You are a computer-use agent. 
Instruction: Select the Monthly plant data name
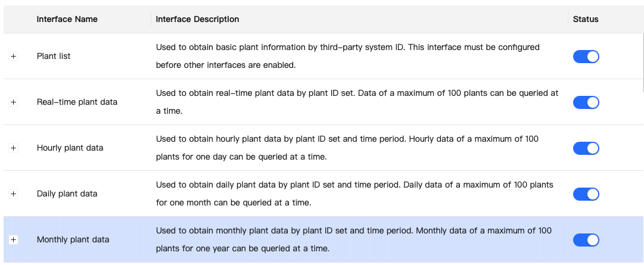[73, 239]
